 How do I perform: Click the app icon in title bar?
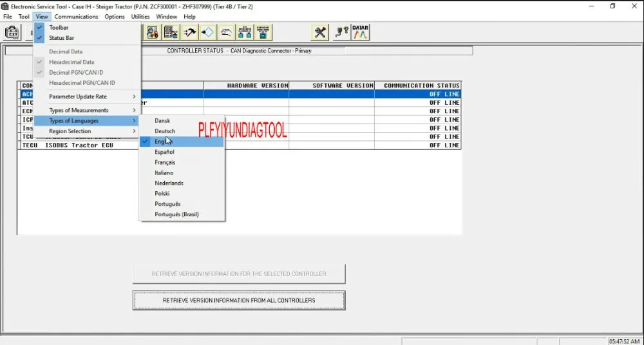point(5,6)
